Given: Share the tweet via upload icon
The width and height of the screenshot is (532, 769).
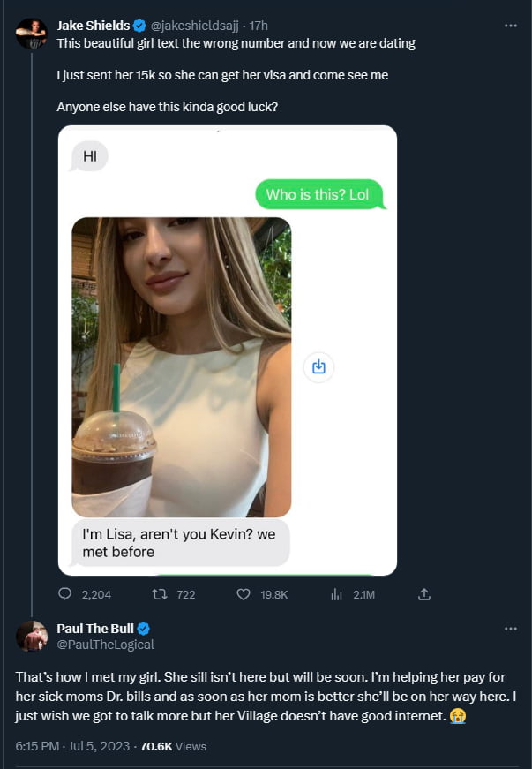Looking at the screenshot, I should 423,594.
